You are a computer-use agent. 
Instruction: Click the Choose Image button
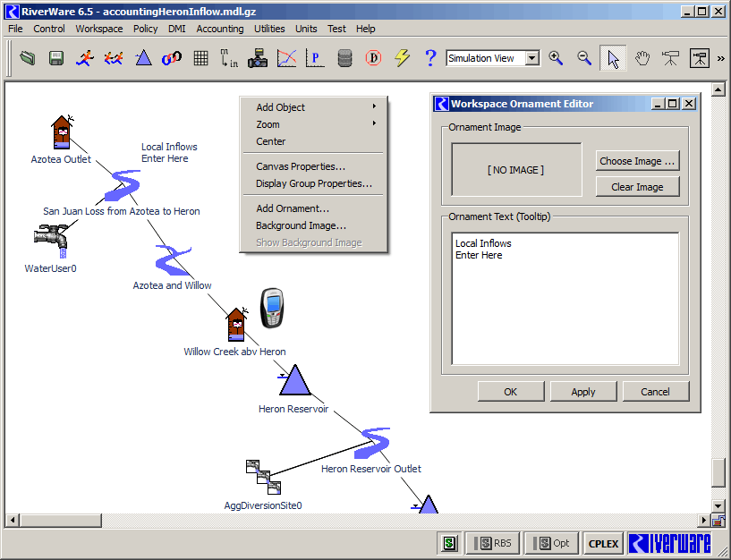637,161
